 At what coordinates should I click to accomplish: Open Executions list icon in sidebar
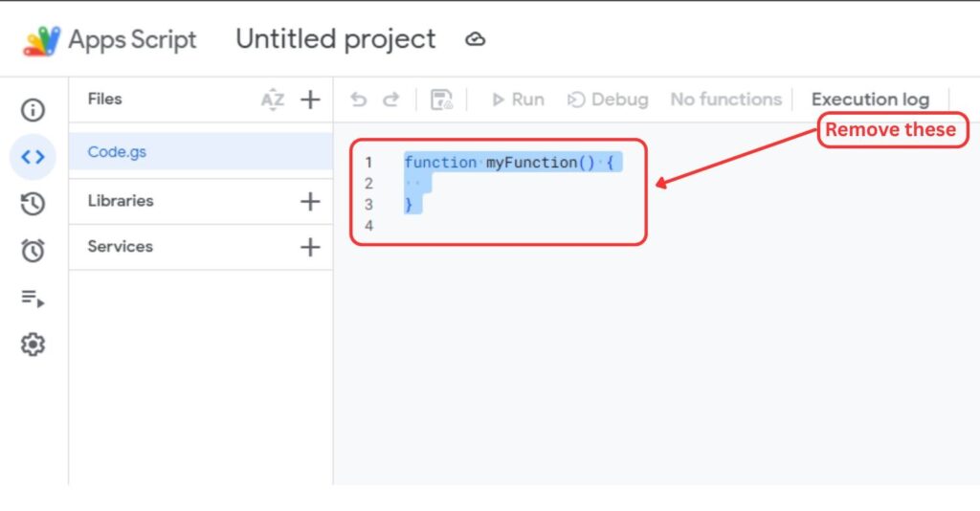[33, 299]
